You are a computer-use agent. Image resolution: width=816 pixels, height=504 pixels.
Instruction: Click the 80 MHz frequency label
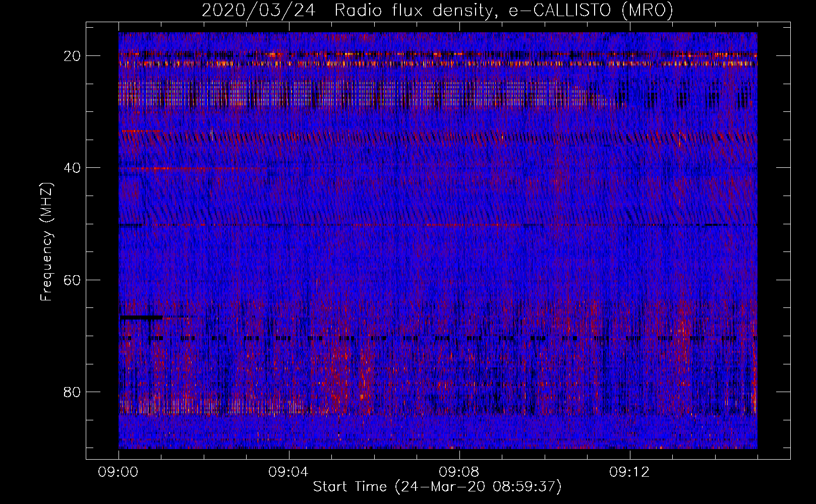coord(73,392)
